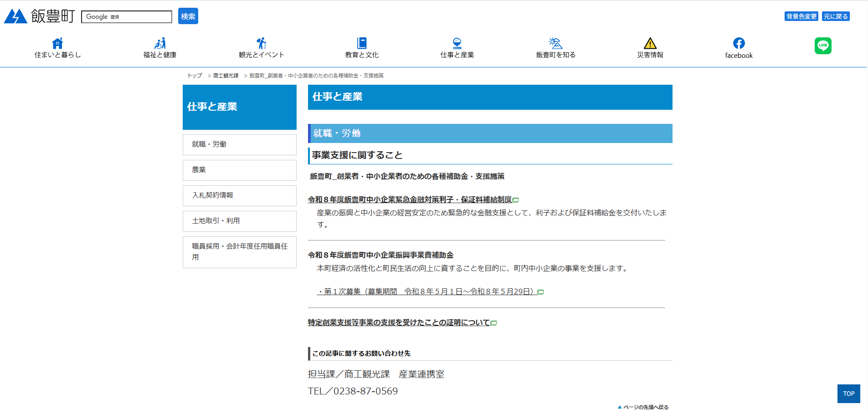
Task: Select the facebook menu label
Action: point(739,56)
